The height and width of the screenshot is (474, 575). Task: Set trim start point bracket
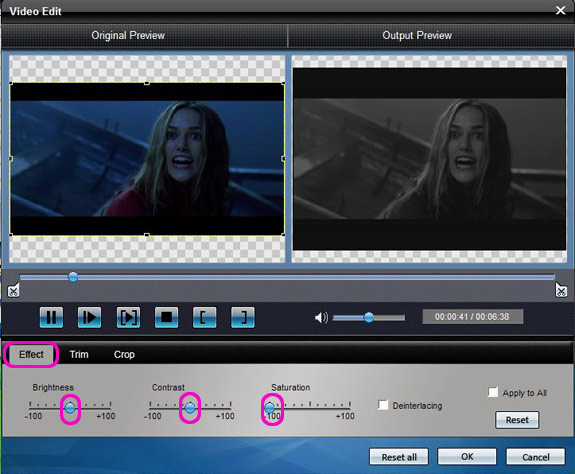coord(205,317)
